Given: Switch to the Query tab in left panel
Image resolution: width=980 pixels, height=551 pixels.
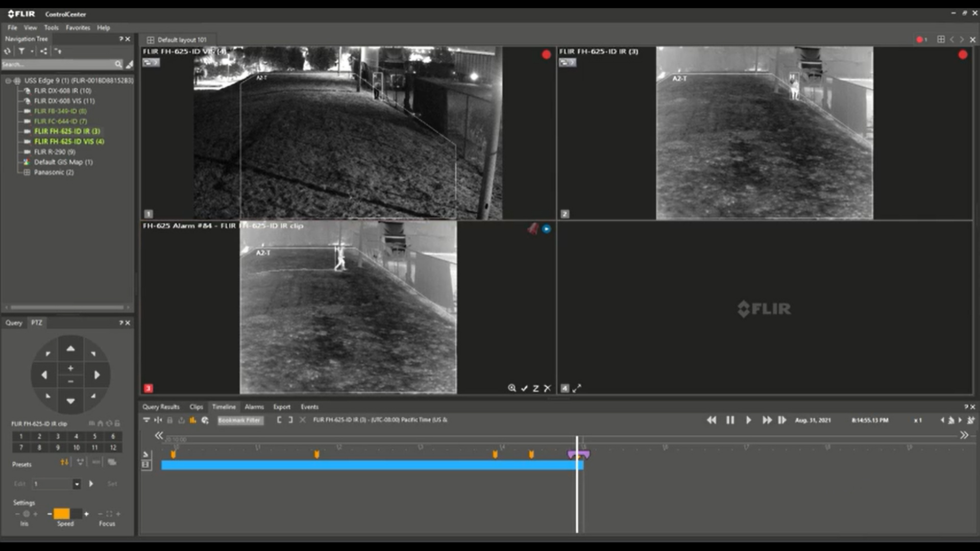Looking at the screenshot, I should (14, 322).
